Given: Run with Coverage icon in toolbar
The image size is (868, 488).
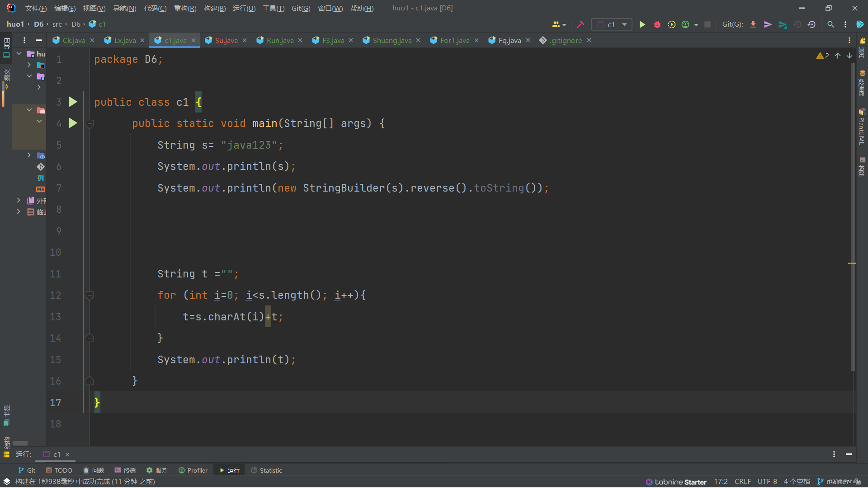Looking at the screenshot, I should (672, 24).
